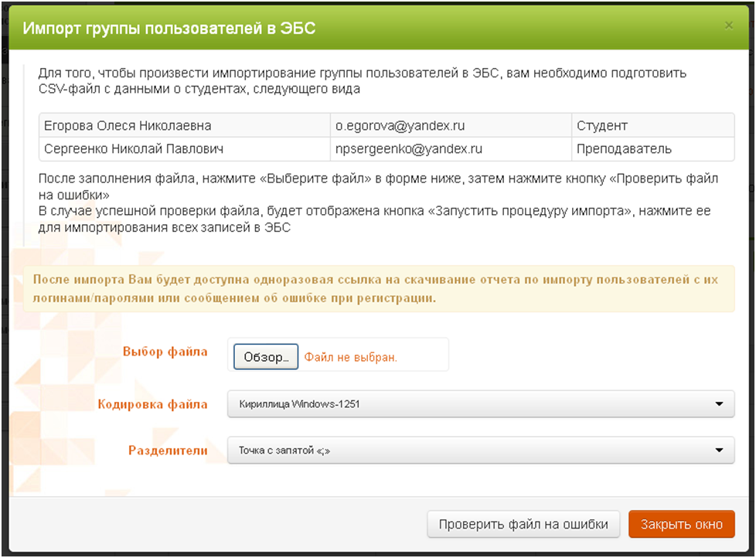The height and width of the screenshot is (558, 756).
Task: Select the cell 'Егорова Олеся Николаевна'
Action: (x=128, y=125)
